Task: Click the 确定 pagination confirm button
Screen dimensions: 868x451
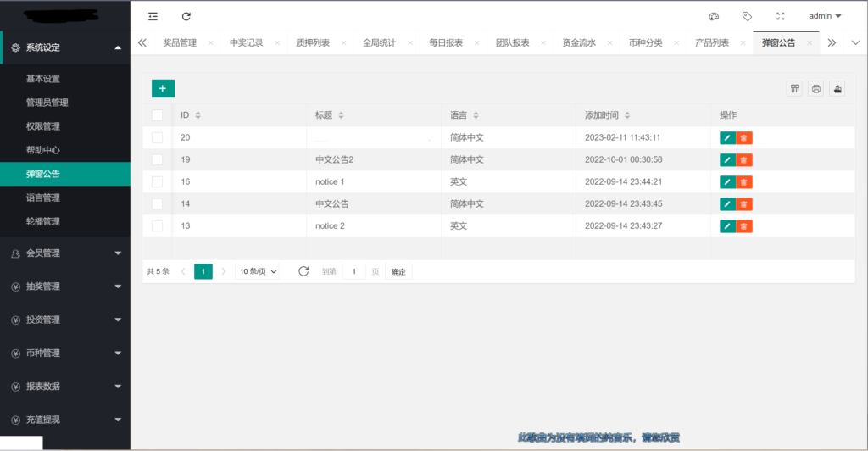Action: pos(398,271)
